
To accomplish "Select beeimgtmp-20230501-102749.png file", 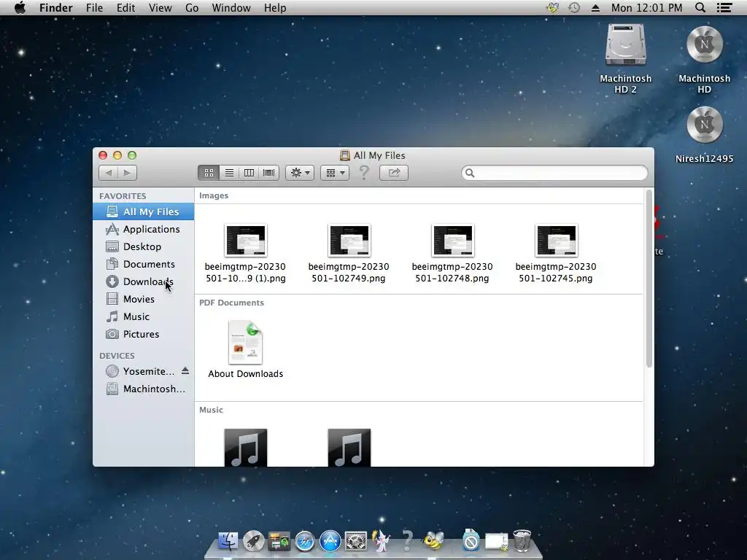I will pos(349,253).
